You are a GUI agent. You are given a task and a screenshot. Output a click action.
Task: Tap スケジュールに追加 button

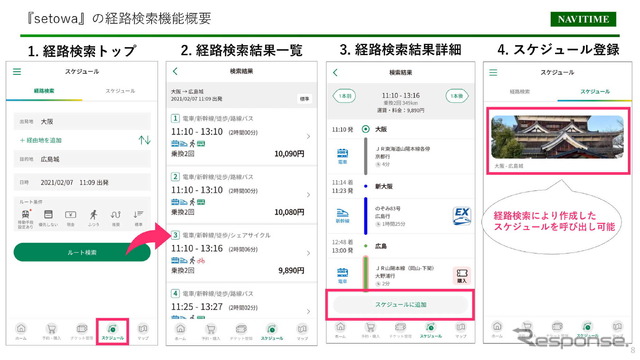400,304
